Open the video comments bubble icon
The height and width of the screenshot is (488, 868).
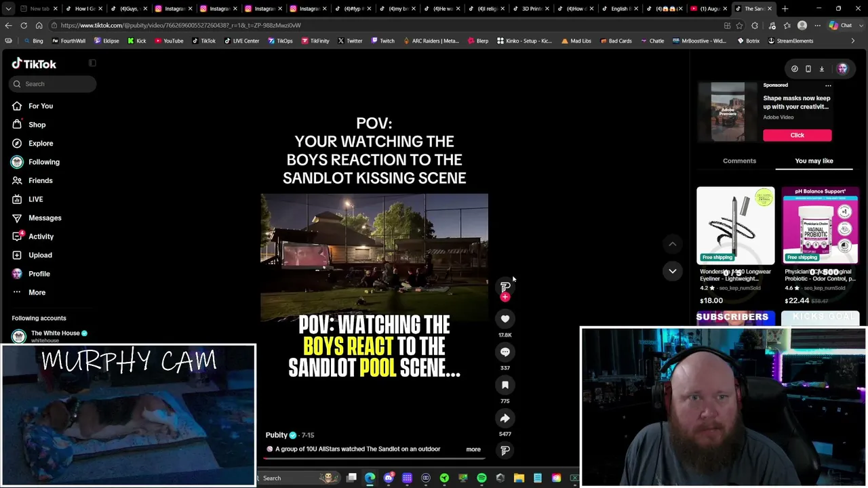(505, 352)
